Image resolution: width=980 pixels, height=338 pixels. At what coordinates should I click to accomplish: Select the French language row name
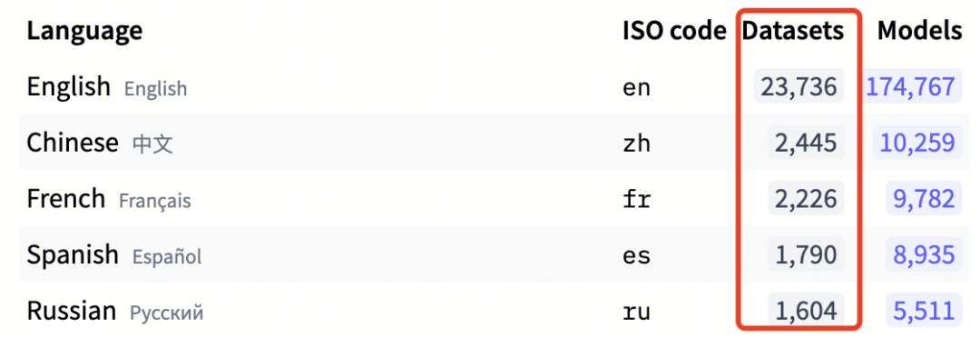tap(65, 198)
